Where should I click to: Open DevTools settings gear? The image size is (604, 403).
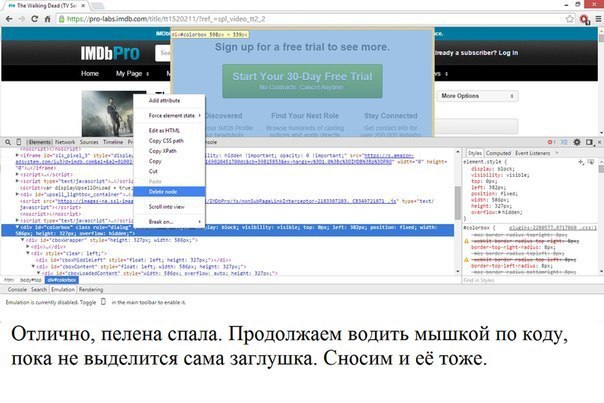[x=577, y=142]
